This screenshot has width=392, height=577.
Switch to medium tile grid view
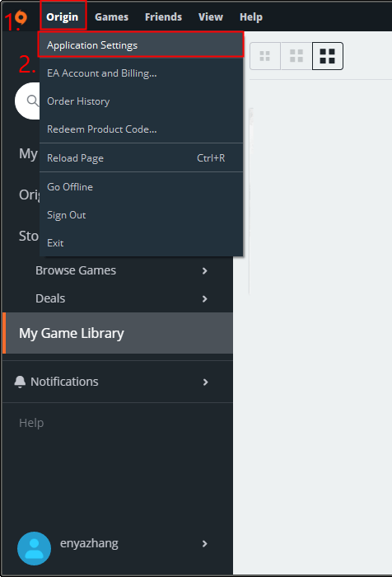point(296,56)
